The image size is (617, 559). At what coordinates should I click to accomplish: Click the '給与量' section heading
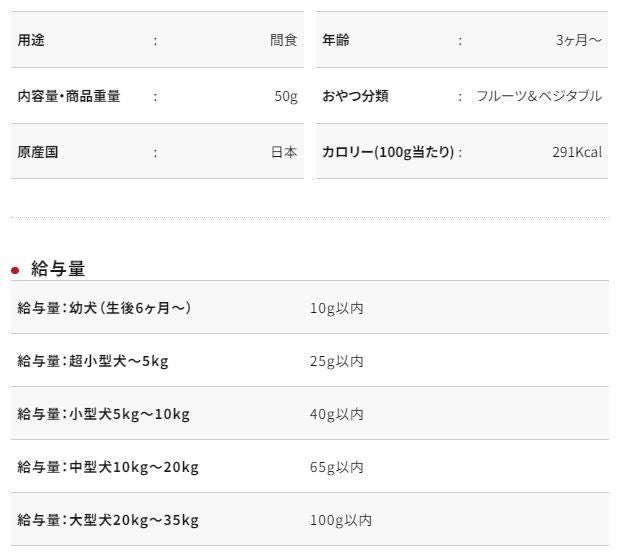pos(58,269)
